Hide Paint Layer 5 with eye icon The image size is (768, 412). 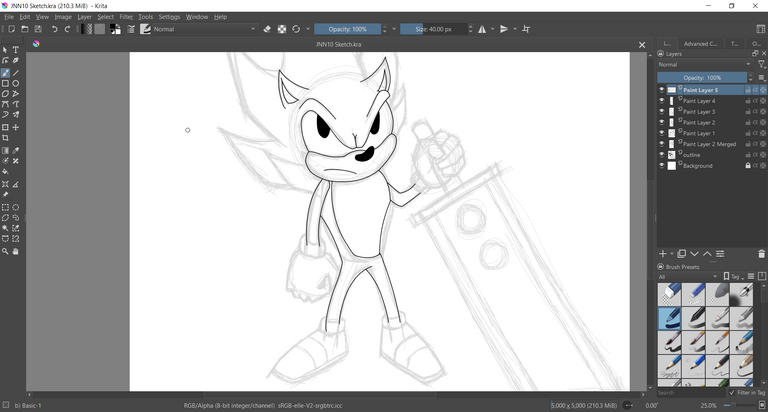point(662,90)
